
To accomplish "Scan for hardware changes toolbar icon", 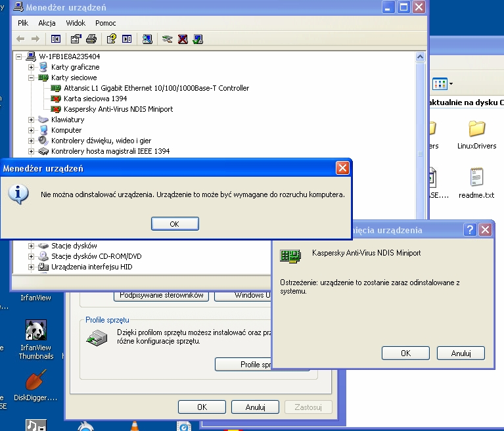I will pyautogui.click(x=147, y=39).
